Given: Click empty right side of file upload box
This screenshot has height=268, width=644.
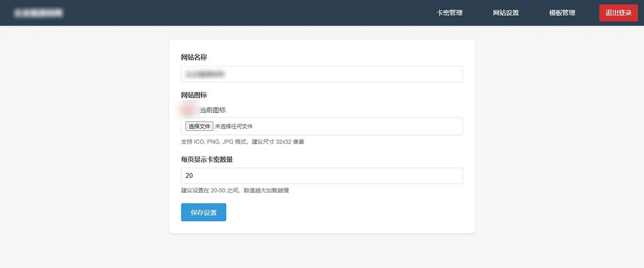Looking at the screenshot, I should click(376, 126).
